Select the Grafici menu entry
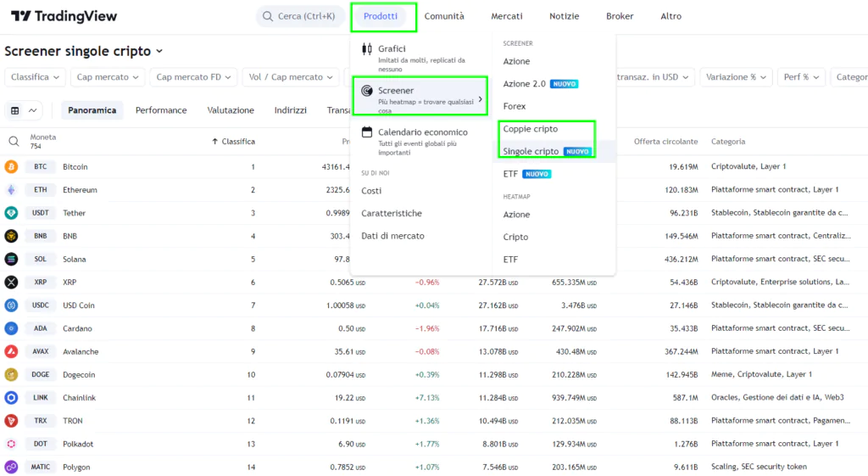 (420, 58)
